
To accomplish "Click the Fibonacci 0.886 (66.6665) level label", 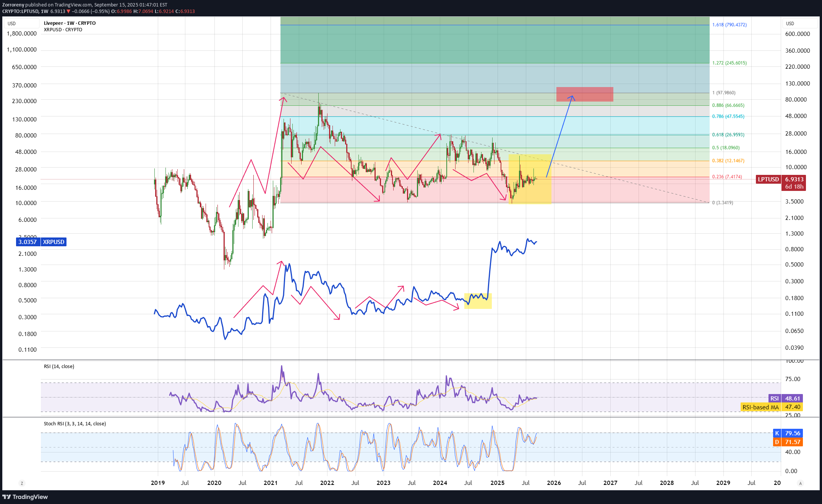I will (x=728, y=105).
